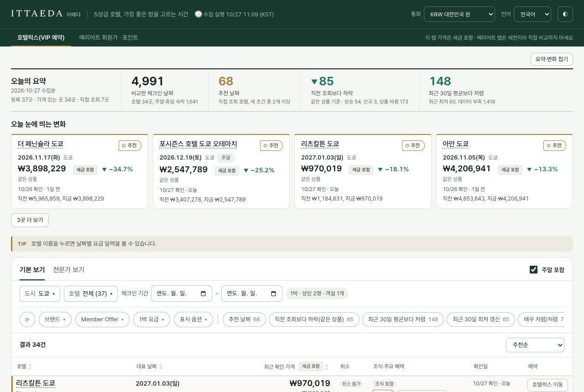Open the 언어 한국어 language dropdown

pyautogui.click(x=532, y=14)
